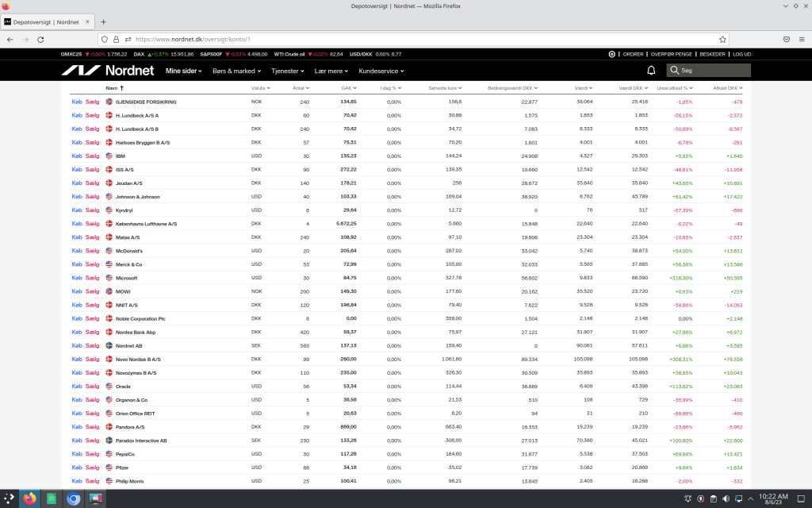Open the Pandora A/S stock link
812x508 pixels.
(130, 427)
